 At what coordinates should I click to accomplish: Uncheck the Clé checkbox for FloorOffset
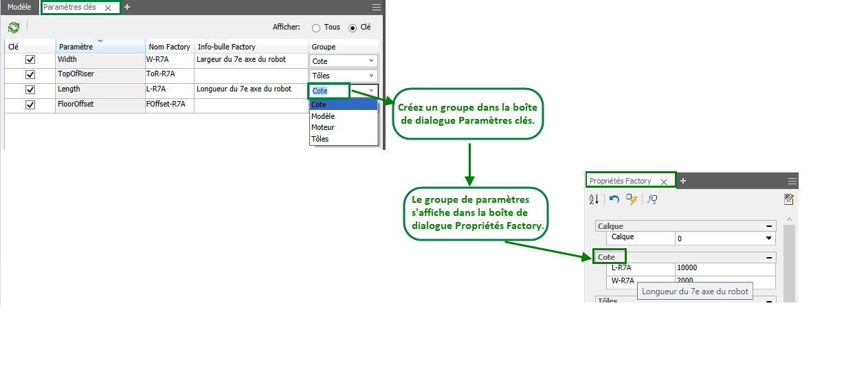pyautogui.click(x=30, y=105)
